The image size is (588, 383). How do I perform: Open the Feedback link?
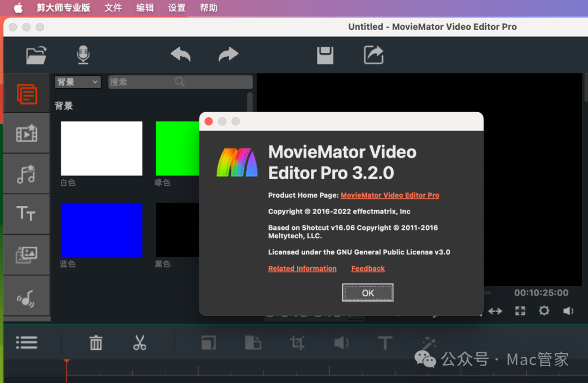pos(367,269)
